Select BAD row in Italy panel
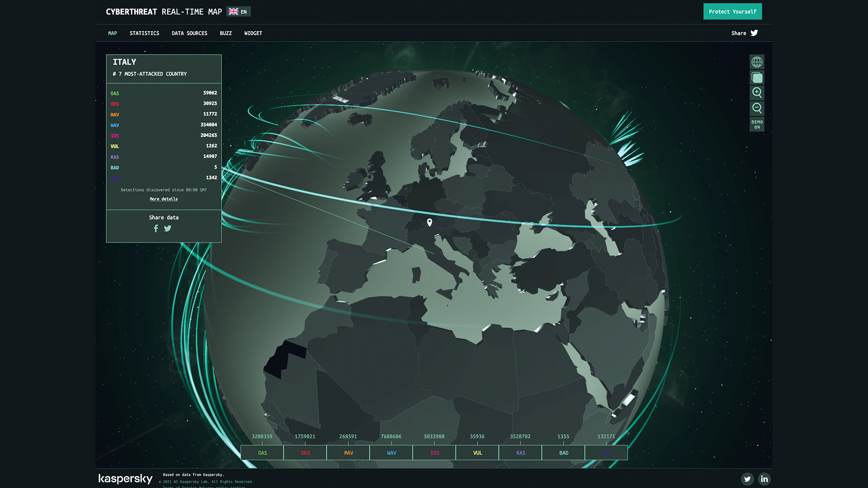This screenshot has height=488, width=868. [164, 167]
